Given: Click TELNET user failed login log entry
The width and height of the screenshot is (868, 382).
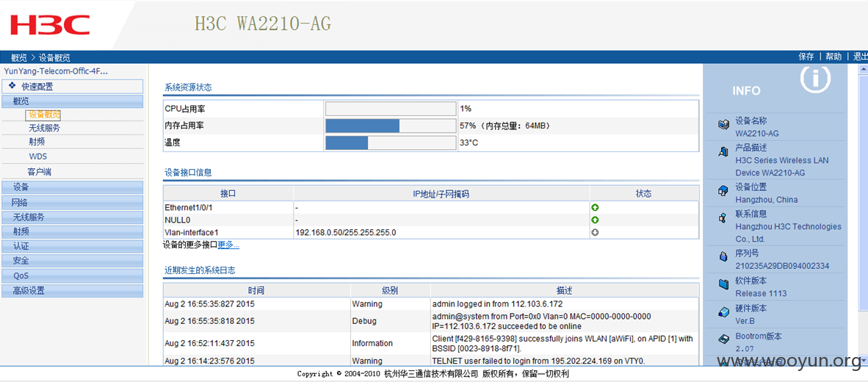Looking at the screenshot, I should pos(538,361).
